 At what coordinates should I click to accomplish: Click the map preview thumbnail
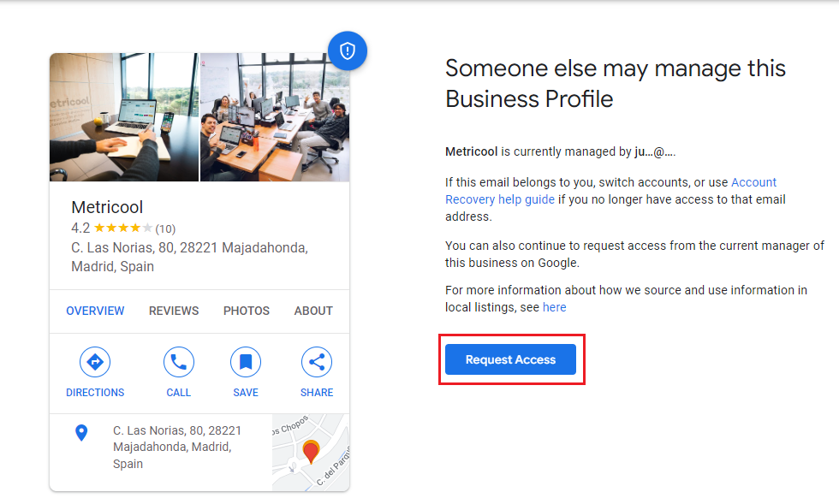pos(311,453)
